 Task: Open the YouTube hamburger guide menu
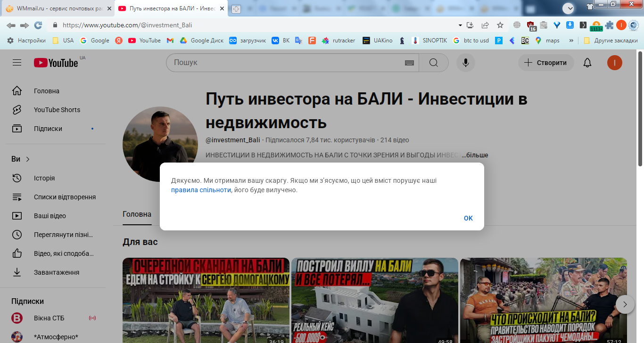point(17,63)
